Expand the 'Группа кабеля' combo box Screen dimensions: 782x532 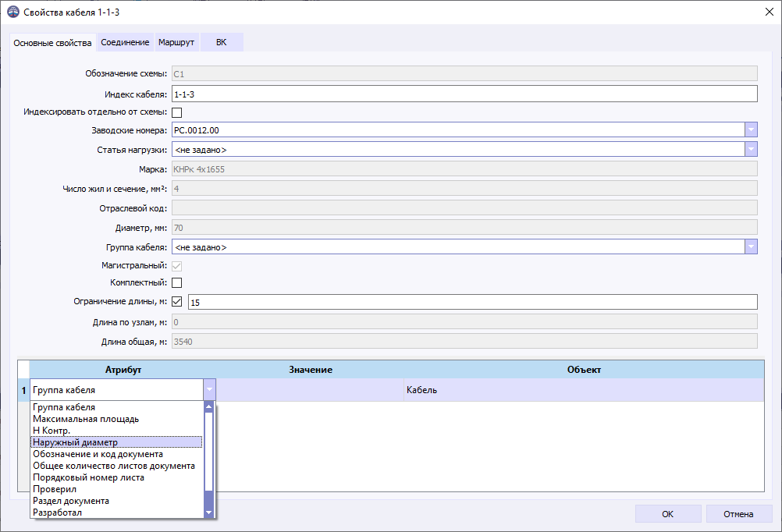751,247
